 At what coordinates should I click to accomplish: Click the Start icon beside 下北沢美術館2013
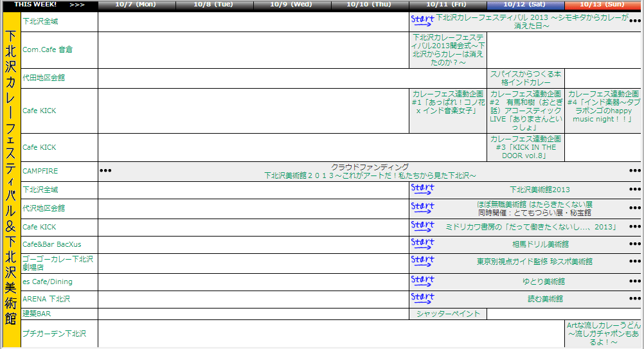point(422,190)
